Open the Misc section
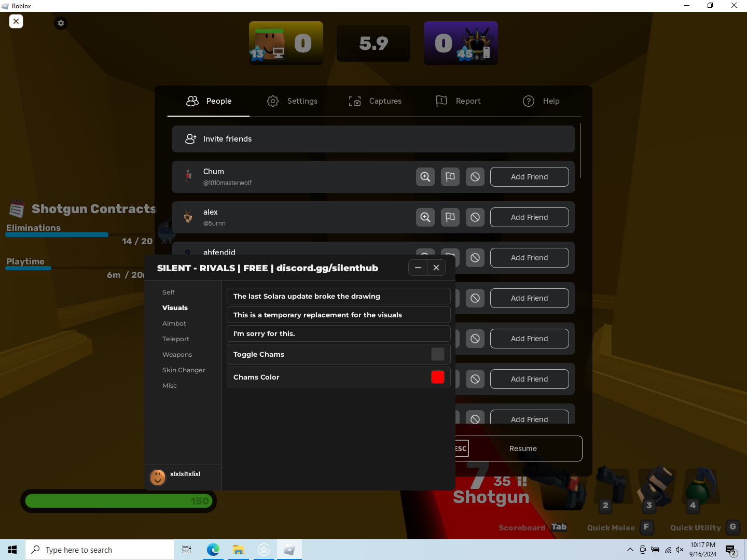This screenshot has width=747, height=560. pyautogui.click(x=170, y=386)
